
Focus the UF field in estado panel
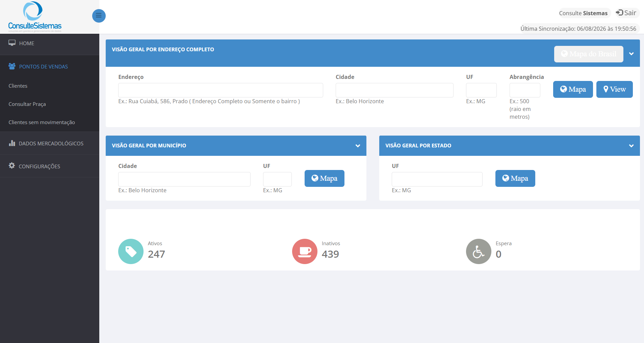(437, 179)
